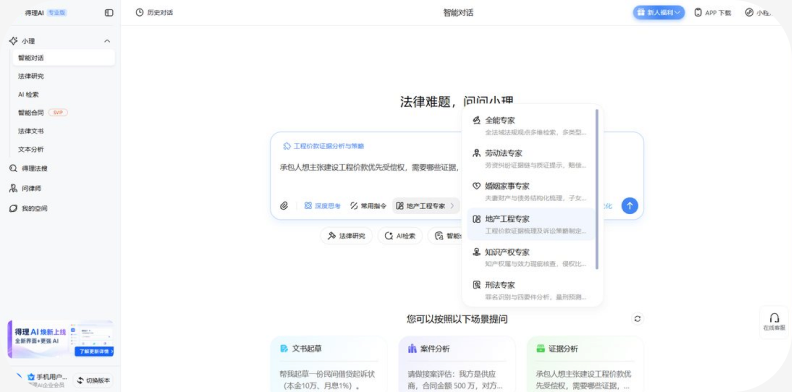Click the 刑法专家 icon in dropdown
This screenshot has width=792, height=392.
(x=476, y=285)
